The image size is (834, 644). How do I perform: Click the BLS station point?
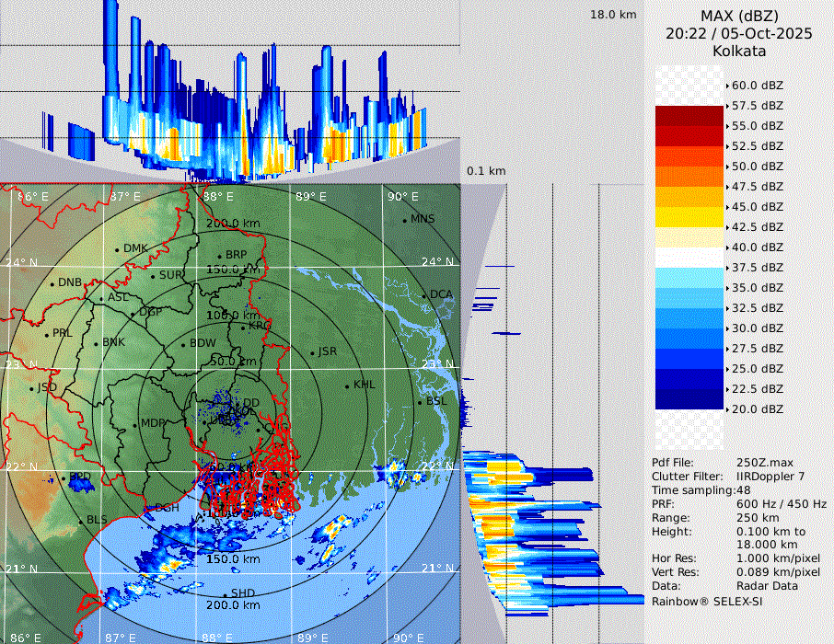pos(79,522)
